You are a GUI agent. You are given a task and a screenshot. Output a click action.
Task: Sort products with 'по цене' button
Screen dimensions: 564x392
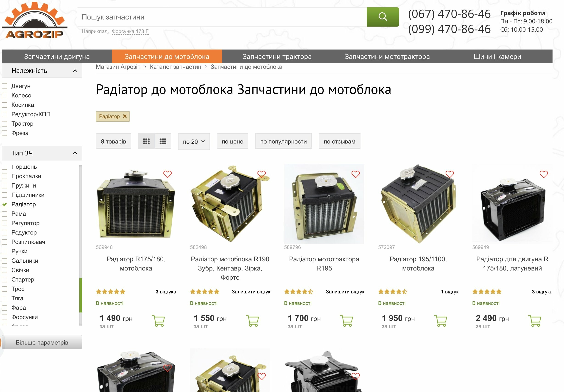(x=232, y=141)
